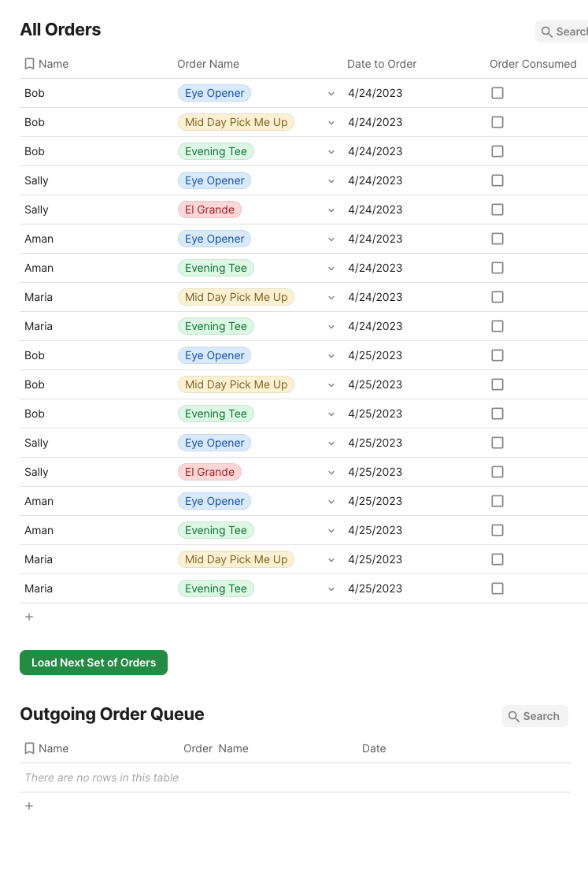This screenshot has width=588, height=887.
Task: Add a new row to Outgoing Order Queue
Action: pos(29,806)
